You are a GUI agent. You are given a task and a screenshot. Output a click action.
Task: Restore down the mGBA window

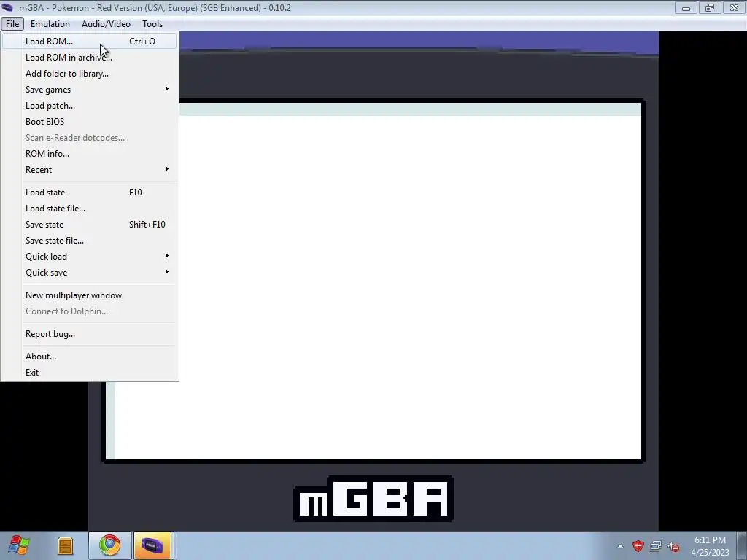point(710,7)
